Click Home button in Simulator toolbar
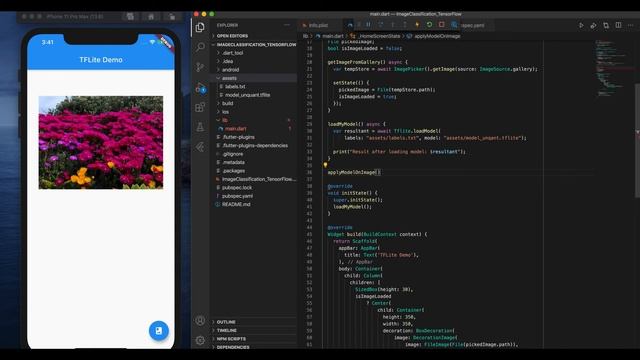The image size is (640, 360). coord(151,16)
